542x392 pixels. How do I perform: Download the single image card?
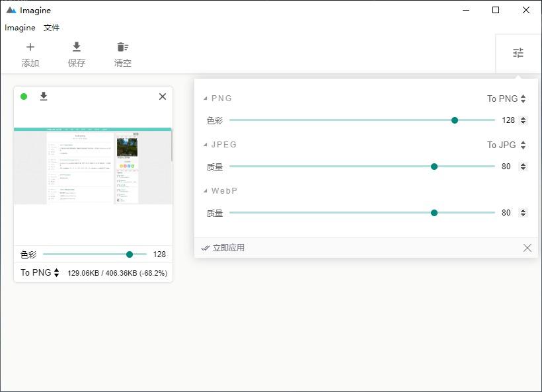click(x=44, y=96)
